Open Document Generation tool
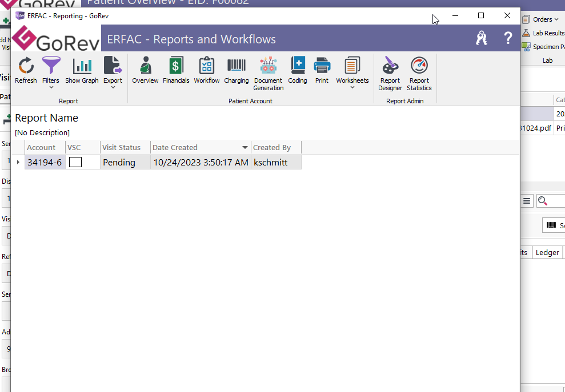Image resolution: width=565 pixels, height=392 pixels. pos(269,74)
